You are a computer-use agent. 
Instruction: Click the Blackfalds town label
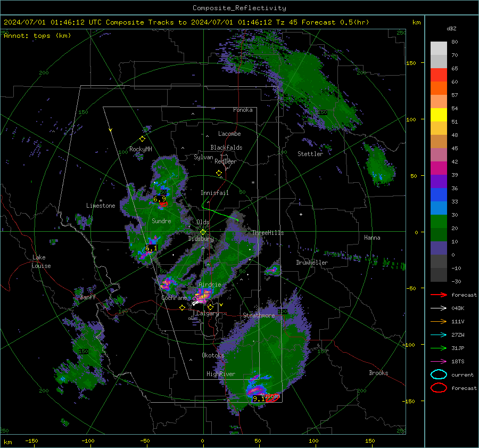[x=226, y=148]
